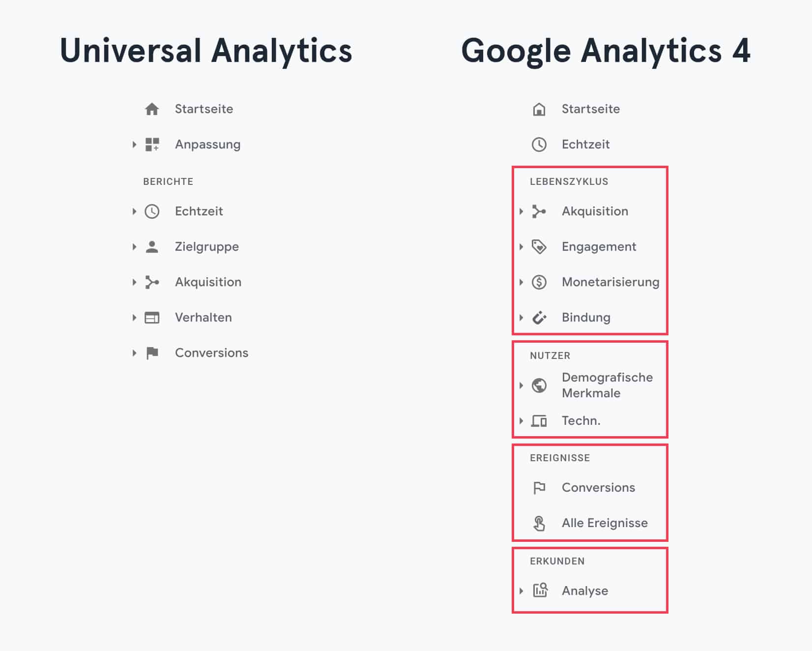
Task: Click the Verhalten window layout icon
Action: point(152,318)
